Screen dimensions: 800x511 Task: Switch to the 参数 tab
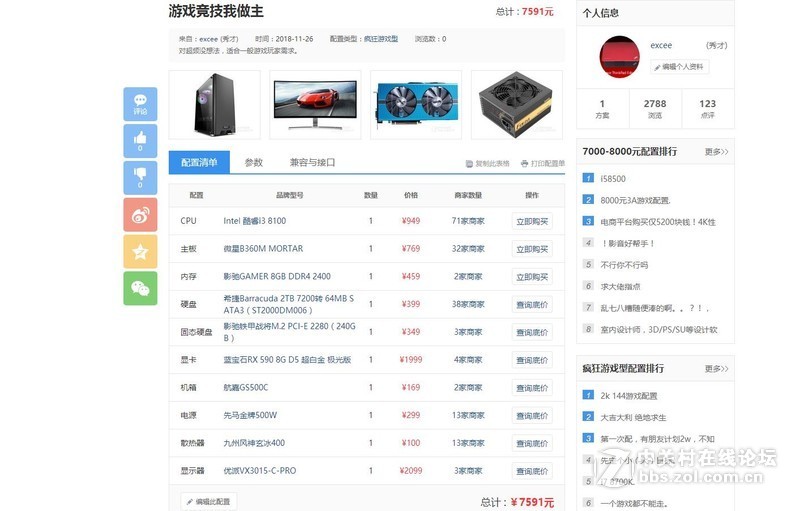(254, 162)
